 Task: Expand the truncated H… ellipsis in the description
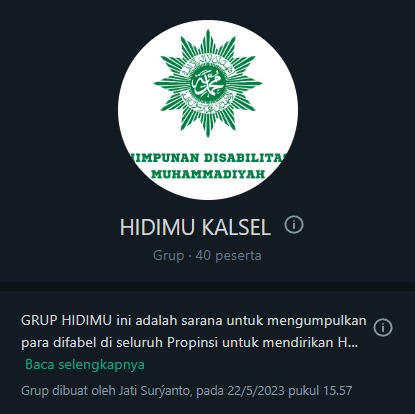pyautogui.click(x=348, y=342)
